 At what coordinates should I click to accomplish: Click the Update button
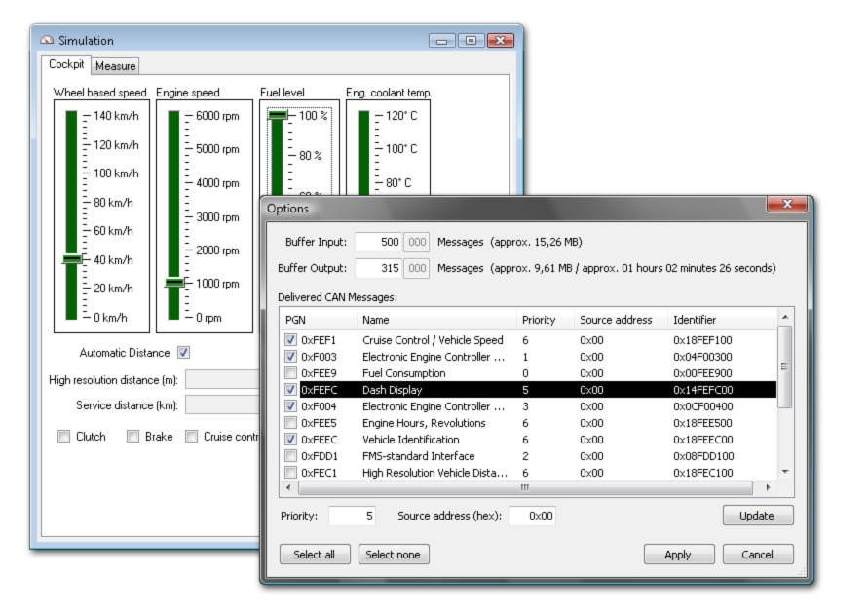click(x=757, y=516)
